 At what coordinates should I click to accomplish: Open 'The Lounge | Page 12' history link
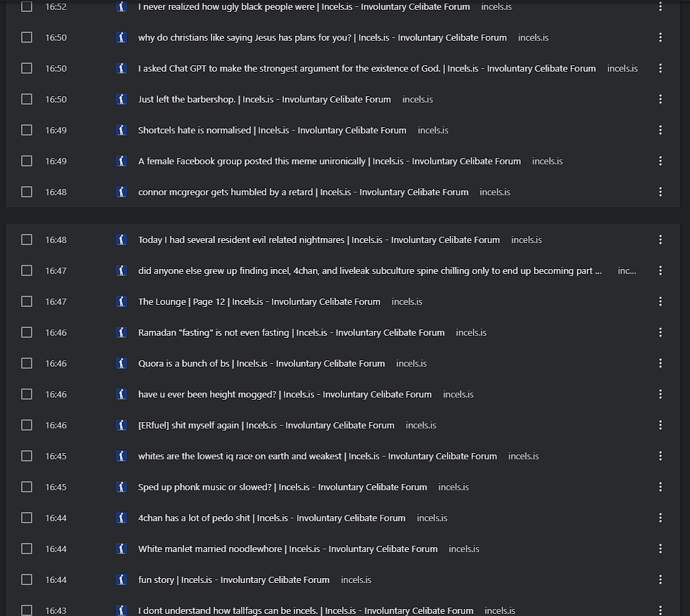(259, 301)
